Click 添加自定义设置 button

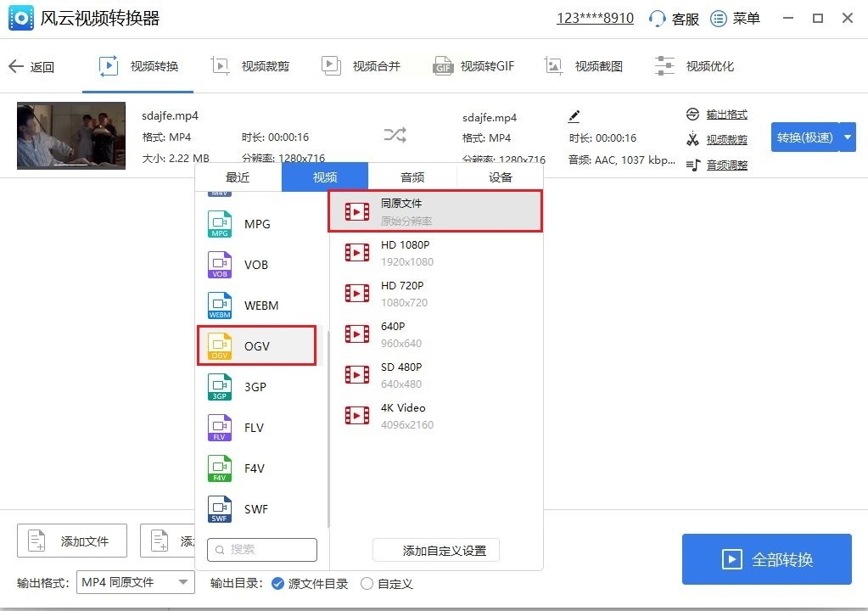pos(436,550)
